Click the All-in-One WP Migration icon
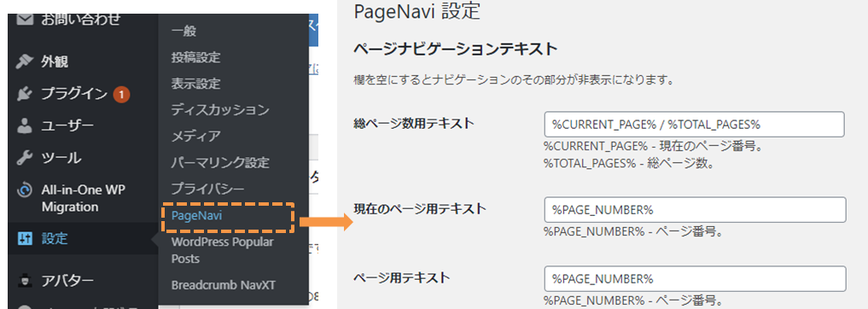Screen dimensions: 868x309 pyautogui.click(x=25, y=191)
